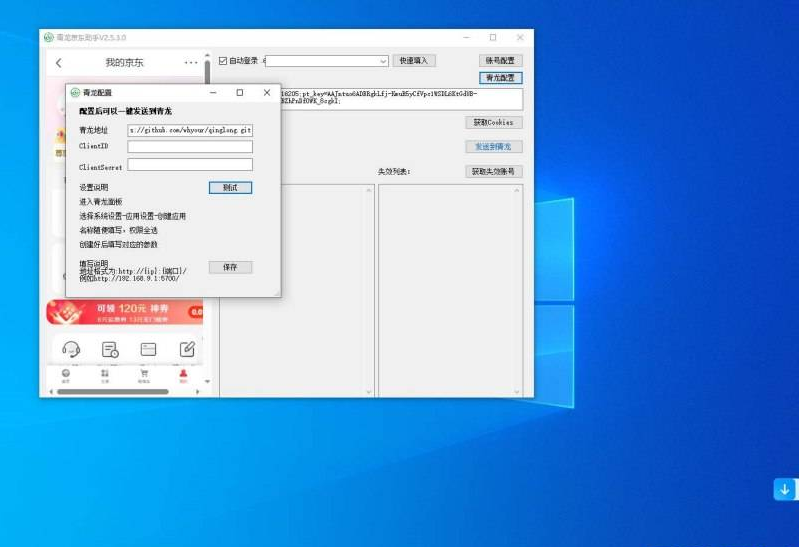Click the edit pencil note icon

pos(186,349)
